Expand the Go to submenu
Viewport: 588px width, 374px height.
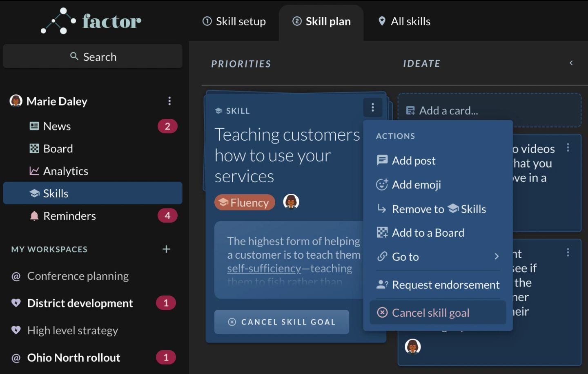pyautogui.click(x=438, y=257)
